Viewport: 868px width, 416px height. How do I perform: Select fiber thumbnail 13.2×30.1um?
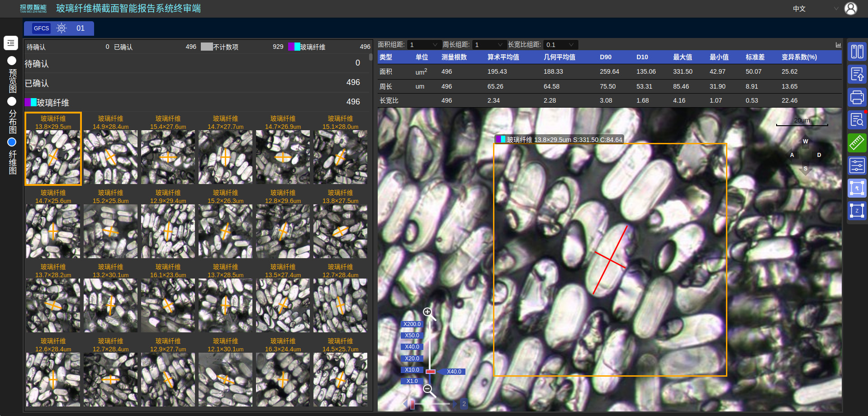[110, 297]
